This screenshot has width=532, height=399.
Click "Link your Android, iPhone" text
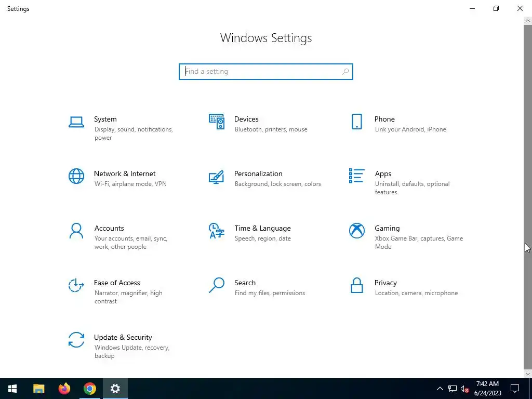coord(410,129)
